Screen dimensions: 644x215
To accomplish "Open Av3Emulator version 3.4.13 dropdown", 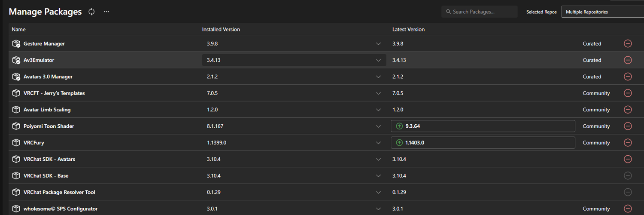I will 294,60.
